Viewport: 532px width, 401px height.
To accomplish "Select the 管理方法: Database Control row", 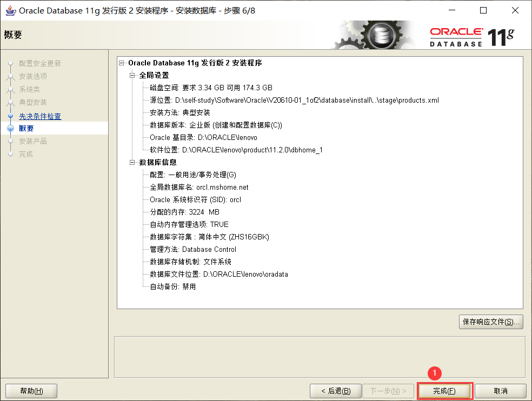I will 192,249.
